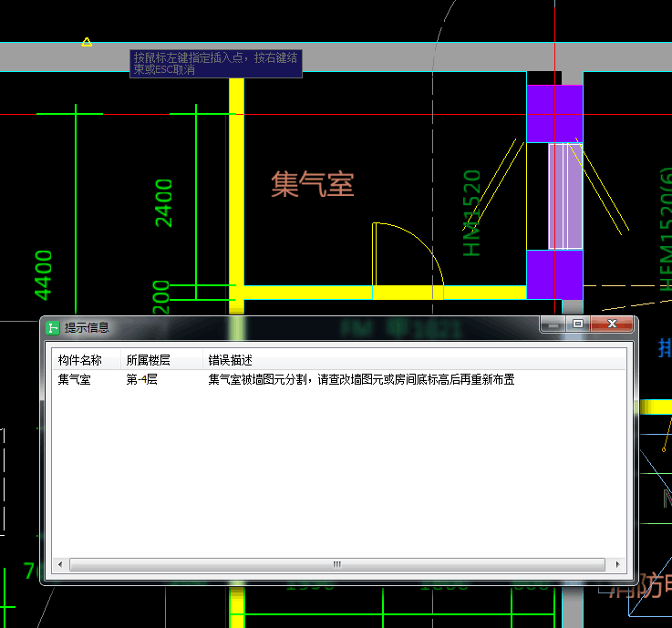Click the 集气室被墙图元分割 error description
Viewport: 672px width, 628px height.
(x=361, y=379)
